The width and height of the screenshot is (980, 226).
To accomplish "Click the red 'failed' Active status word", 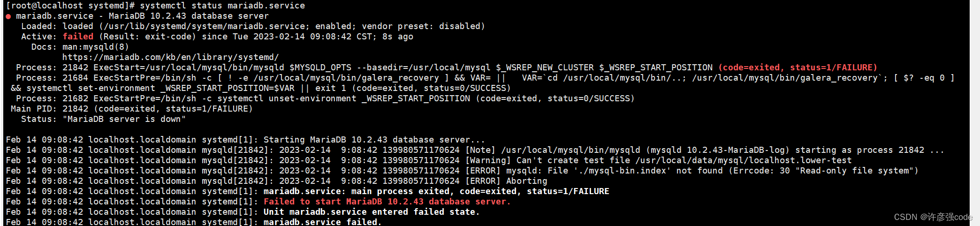I will click(78, 37).
